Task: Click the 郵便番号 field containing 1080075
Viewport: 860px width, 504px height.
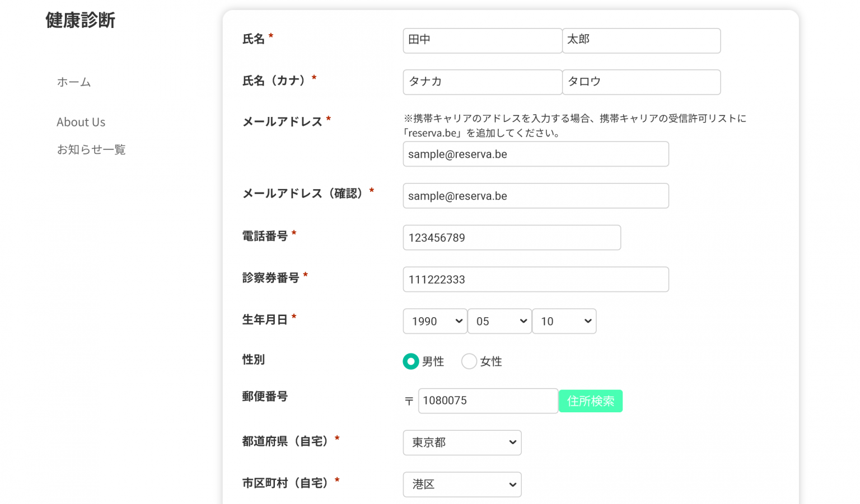Action: [x=488, y=401]
